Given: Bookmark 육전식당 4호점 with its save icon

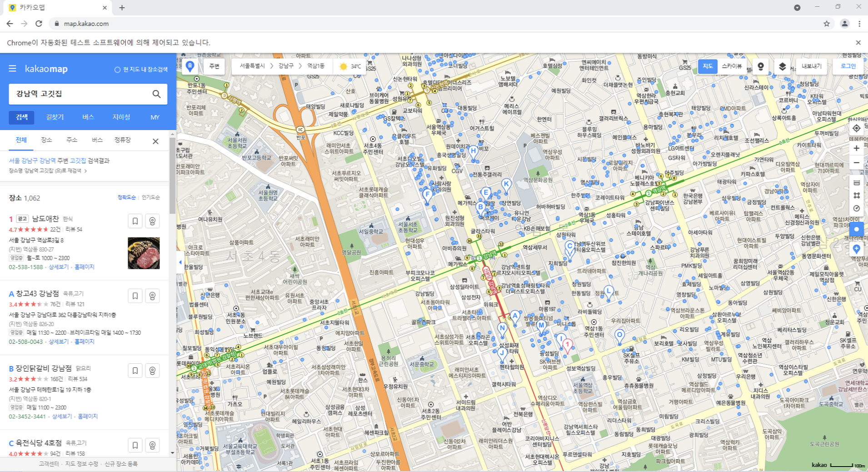Looking at the screenshot, I should (135, 445).
